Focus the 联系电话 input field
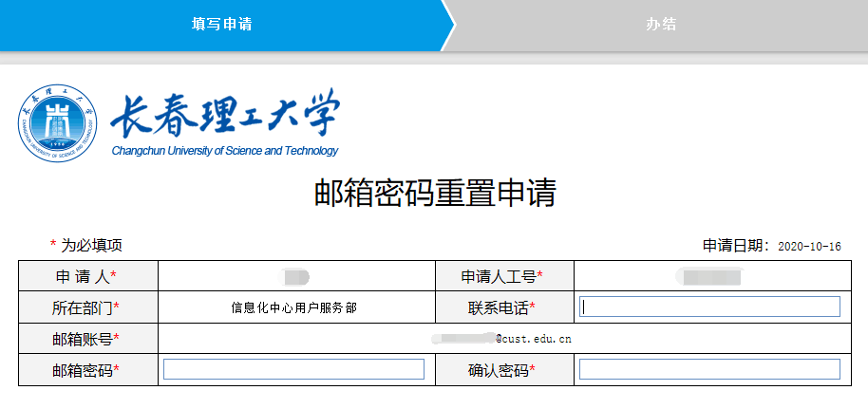The height and width of the screenshot is (409, 868). click(709, 307)
